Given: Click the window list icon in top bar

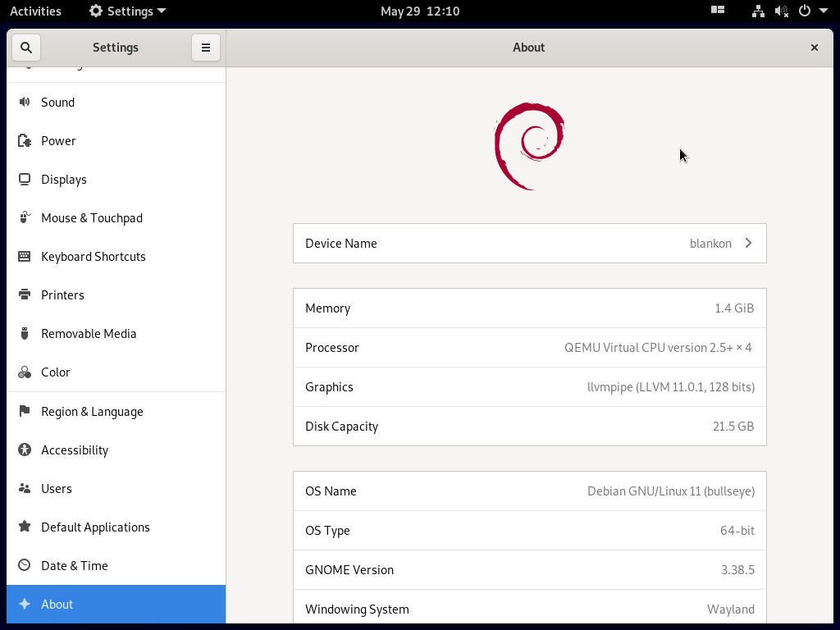Looking at the screenshot, I should tap(718, 10).
